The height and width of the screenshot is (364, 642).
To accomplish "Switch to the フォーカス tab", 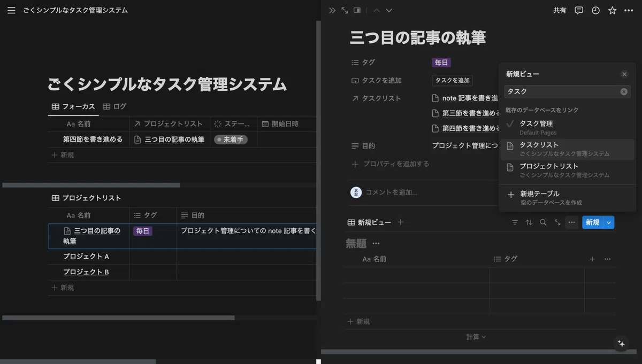I will (x=73, y=106).
